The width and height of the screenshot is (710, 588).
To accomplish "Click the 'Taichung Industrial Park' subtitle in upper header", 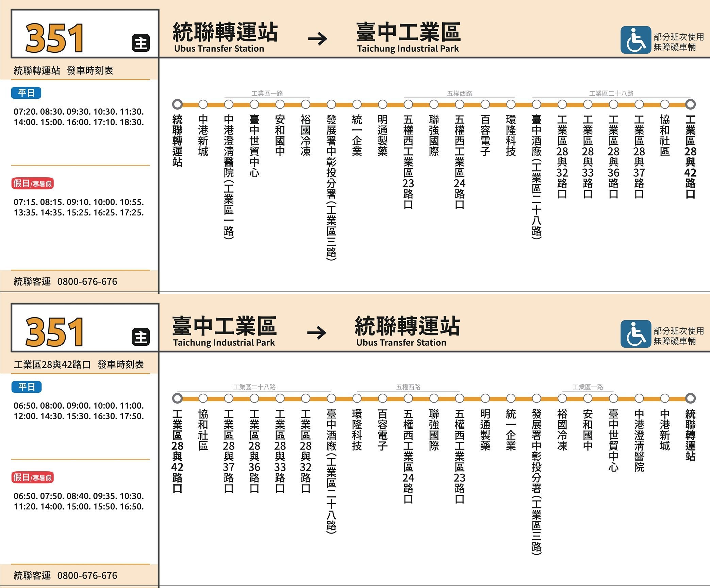I will tap(408, 49).
